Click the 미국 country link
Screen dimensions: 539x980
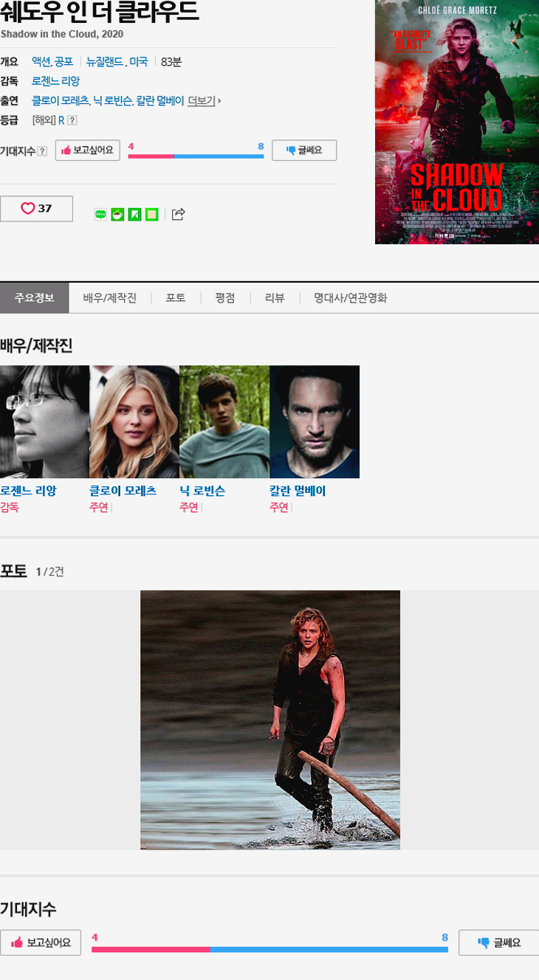pos(139,62)
